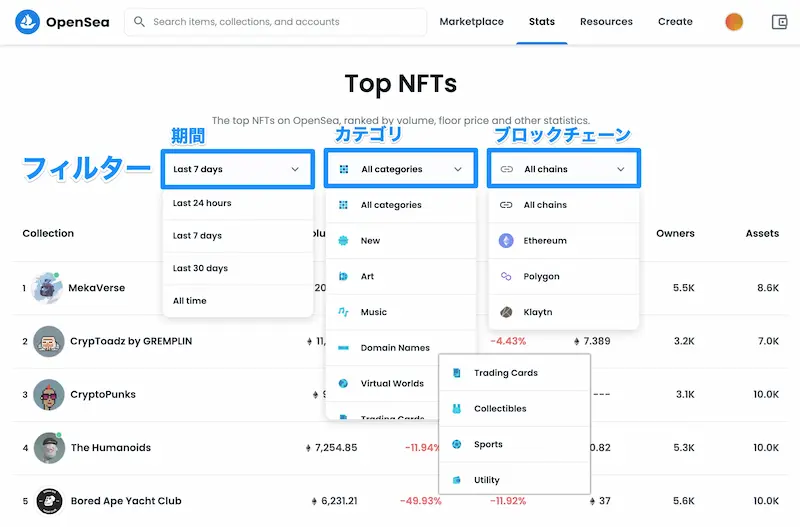Click the Sports ball icon

(x=457, y=444)
